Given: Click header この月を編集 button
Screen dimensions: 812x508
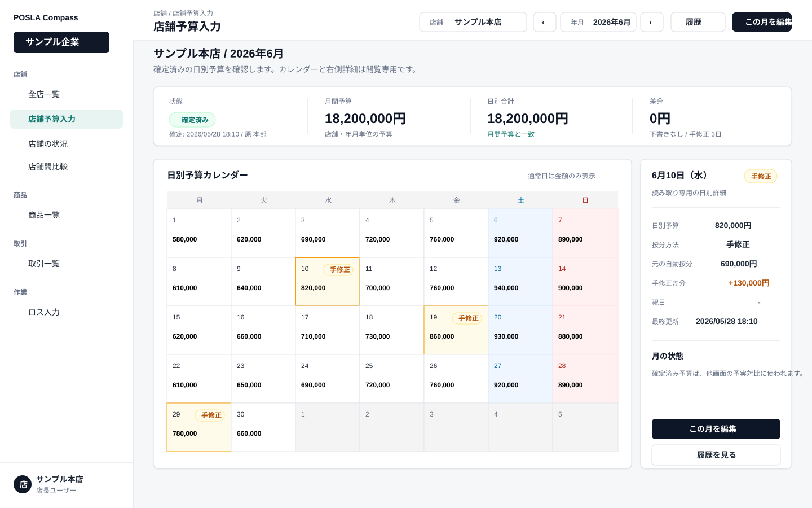Looking at the screenshot, I should point(761,22).
